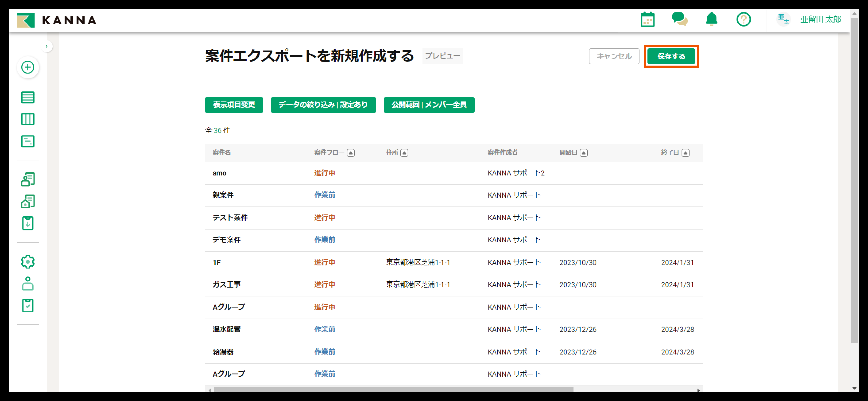Sort by 開始日 column arrow
The width and height of the screenshot is (868, 401).
point(583,153)
